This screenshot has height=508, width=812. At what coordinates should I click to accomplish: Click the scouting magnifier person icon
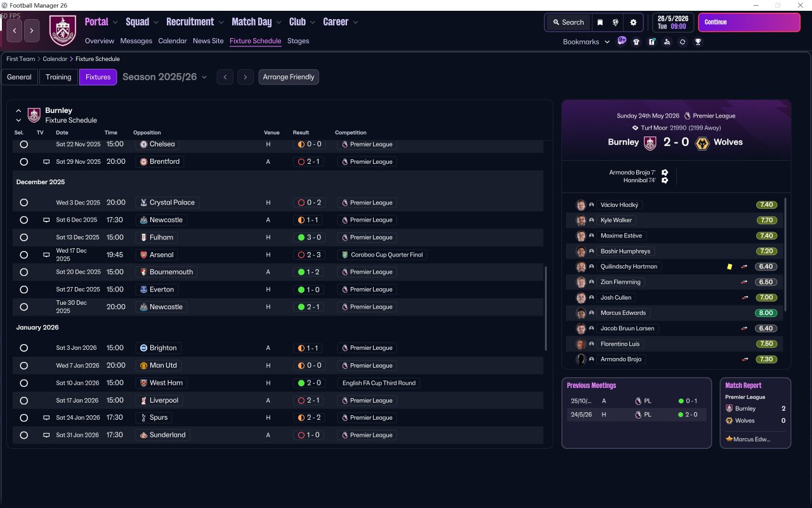667,42
